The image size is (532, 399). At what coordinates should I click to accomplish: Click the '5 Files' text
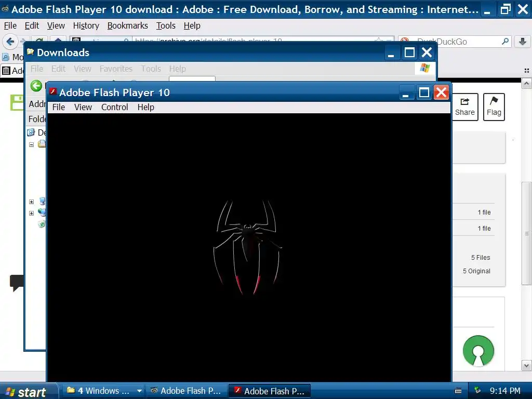pyautogui.click(x=481, y=258)
